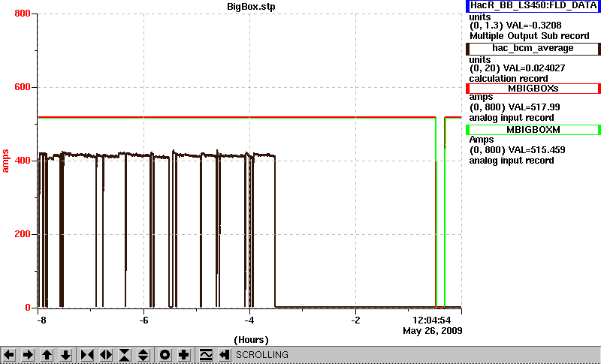This screenshot has height=364, width=601.
Task: Select the MBIGBOXs curve legend
Action: tap(533, 89)
